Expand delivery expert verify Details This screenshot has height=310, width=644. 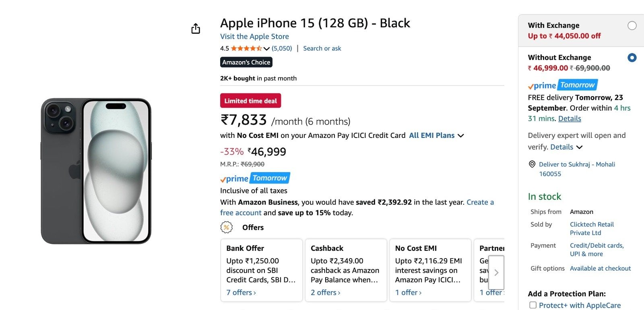tap(566, 147)
